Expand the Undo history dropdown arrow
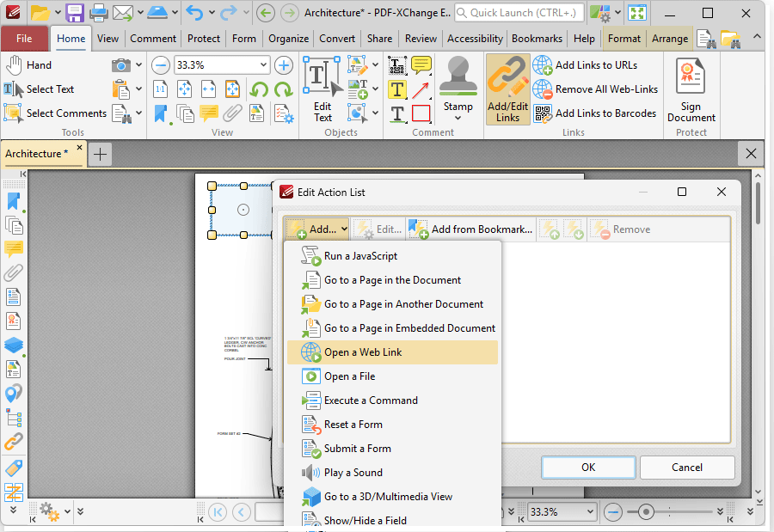774x532 pixels. (212, 13)
